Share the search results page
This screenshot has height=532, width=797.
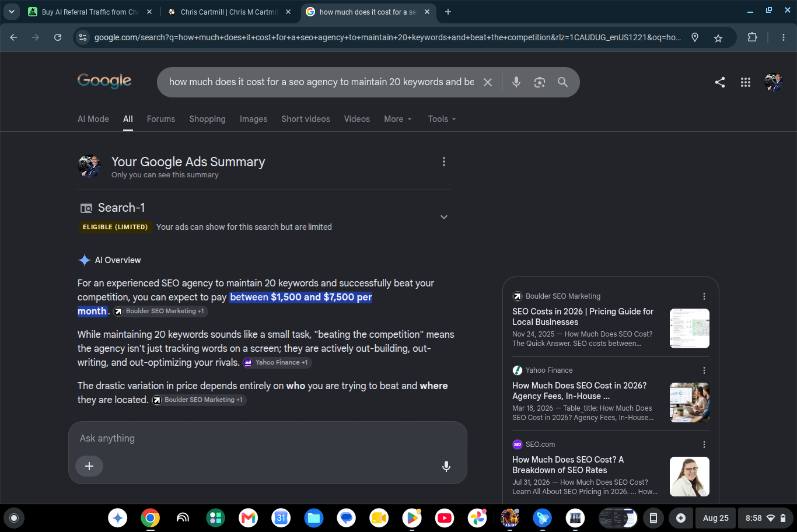[720, 82]
